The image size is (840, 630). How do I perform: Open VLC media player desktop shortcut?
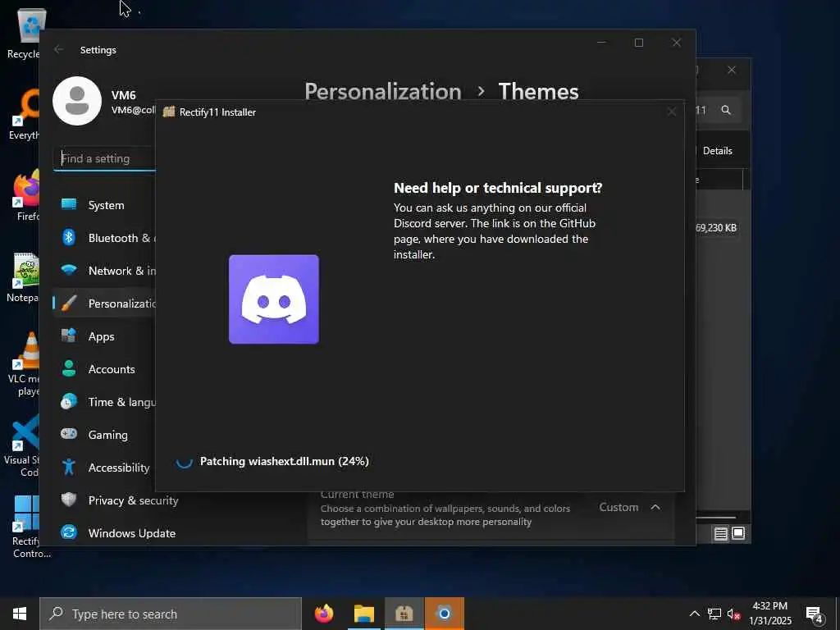tap(24, 364)
